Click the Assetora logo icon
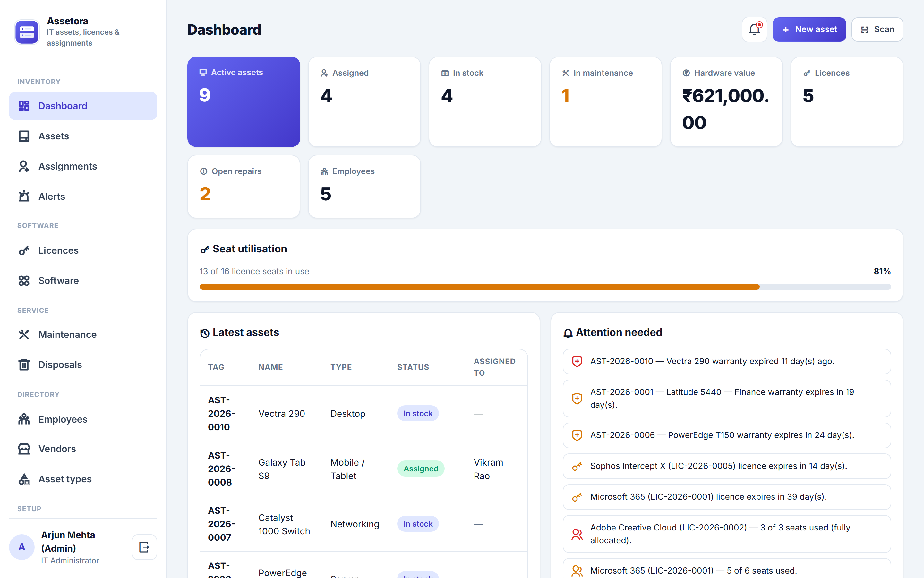The image size is (924, 578). (27, 32)
